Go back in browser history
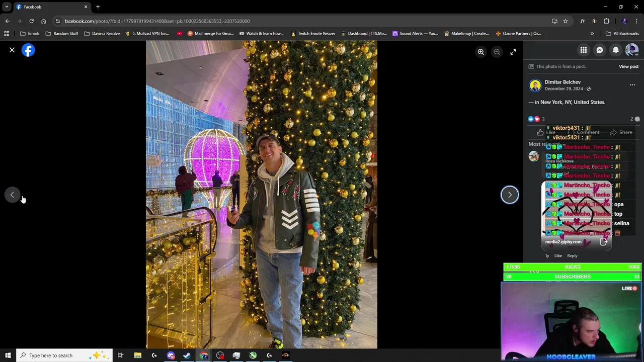Viewport: 644px width, 362px height. point(7,21)
